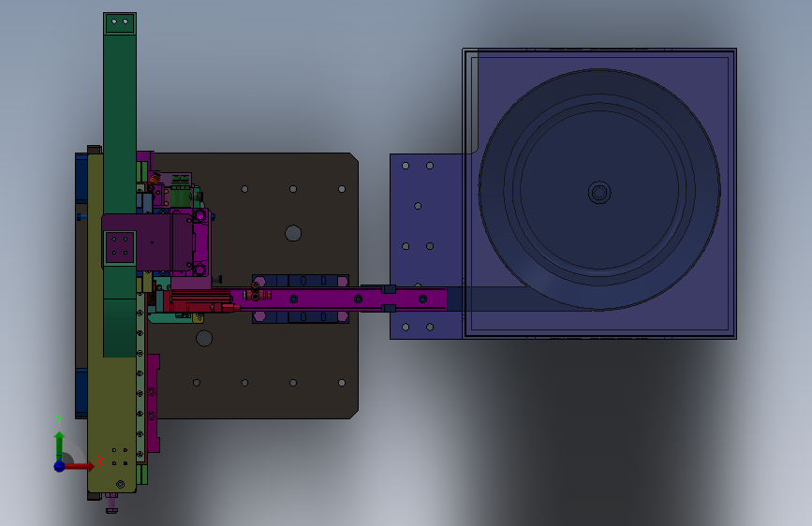
Task: Select the center bolt of the bowl feeder
Action: pos(599,193)
